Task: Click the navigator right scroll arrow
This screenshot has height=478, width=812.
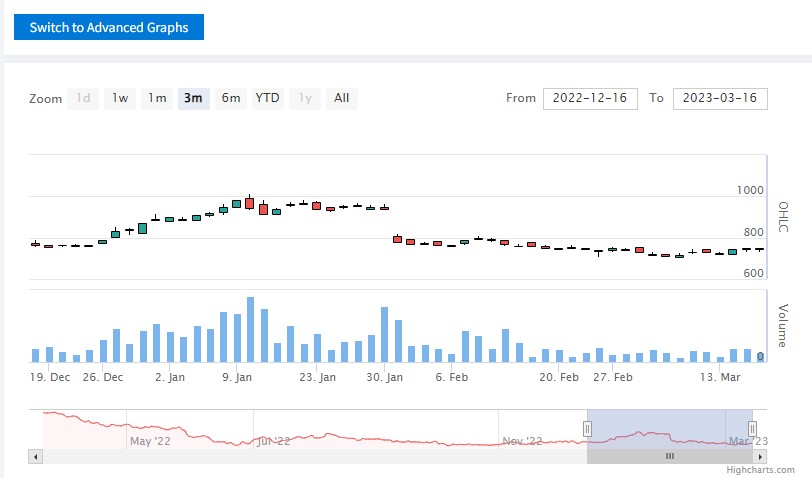Action: click(x=761, y=456)
